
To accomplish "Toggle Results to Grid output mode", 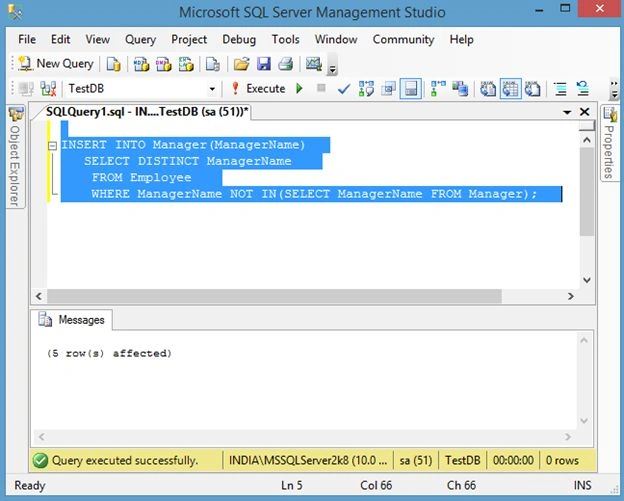I will (510, 89).
